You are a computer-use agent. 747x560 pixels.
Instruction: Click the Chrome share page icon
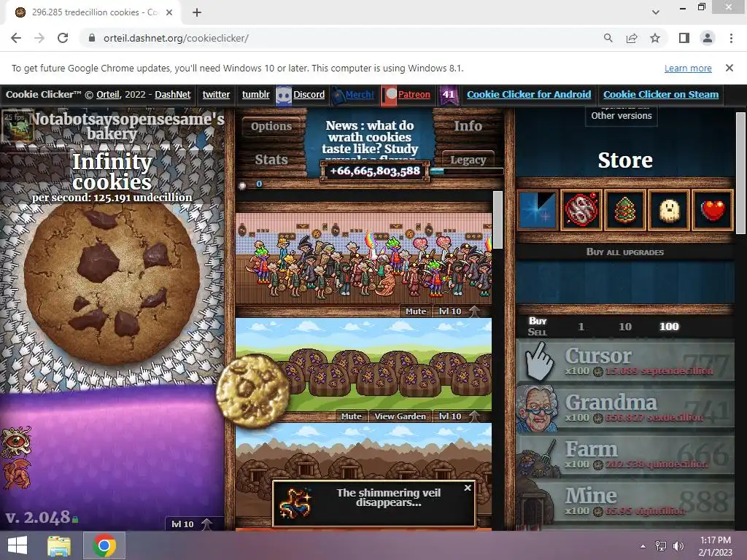coord(632,38)
